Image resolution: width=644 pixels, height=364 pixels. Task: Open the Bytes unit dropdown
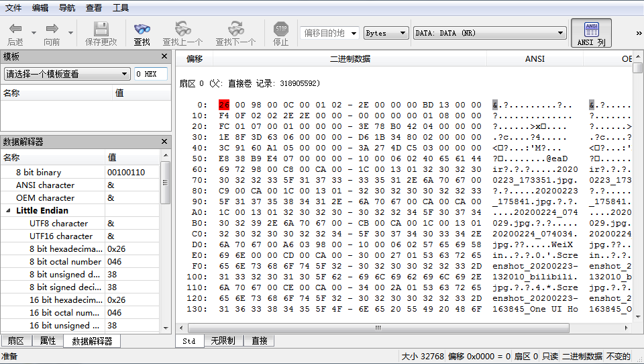tap(386, 33)
